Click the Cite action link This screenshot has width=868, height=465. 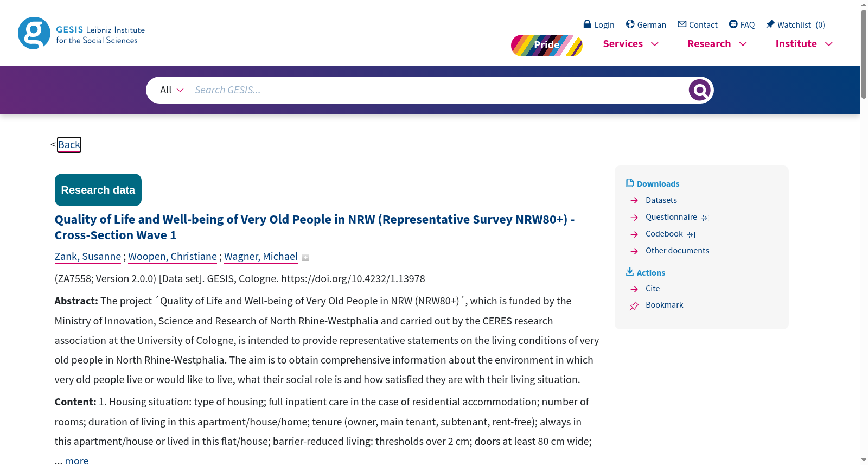(x=653, y=289)
